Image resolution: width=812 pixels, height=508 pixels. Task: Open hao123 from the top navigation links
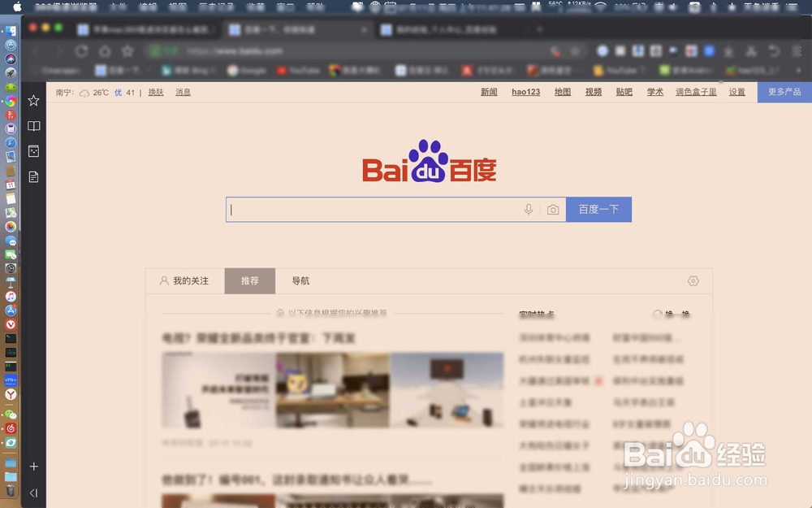[525, 92]
